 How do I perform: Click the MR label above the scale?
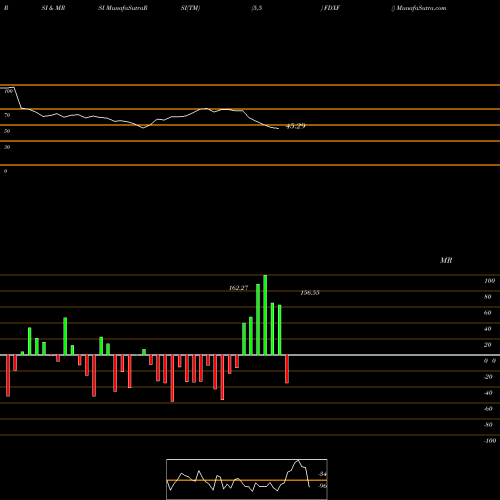coord(446,260)
